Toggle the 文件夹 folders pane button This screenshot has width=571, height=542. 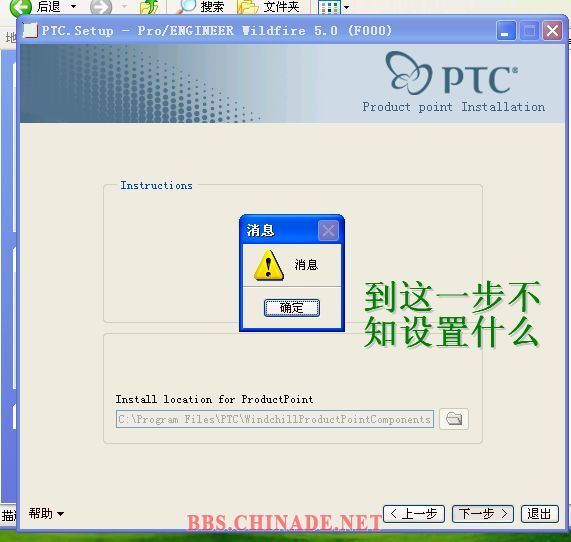[269, 7]
